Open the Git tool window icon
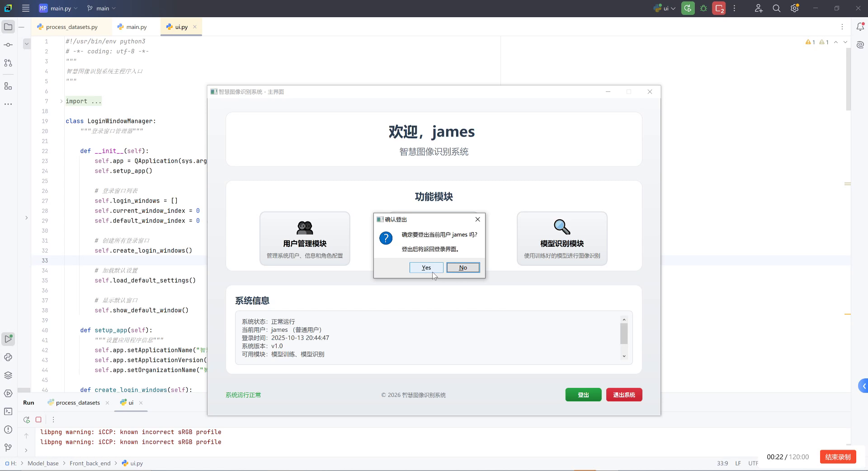Viewport: 868px width, 471px height. click(8, 447)
